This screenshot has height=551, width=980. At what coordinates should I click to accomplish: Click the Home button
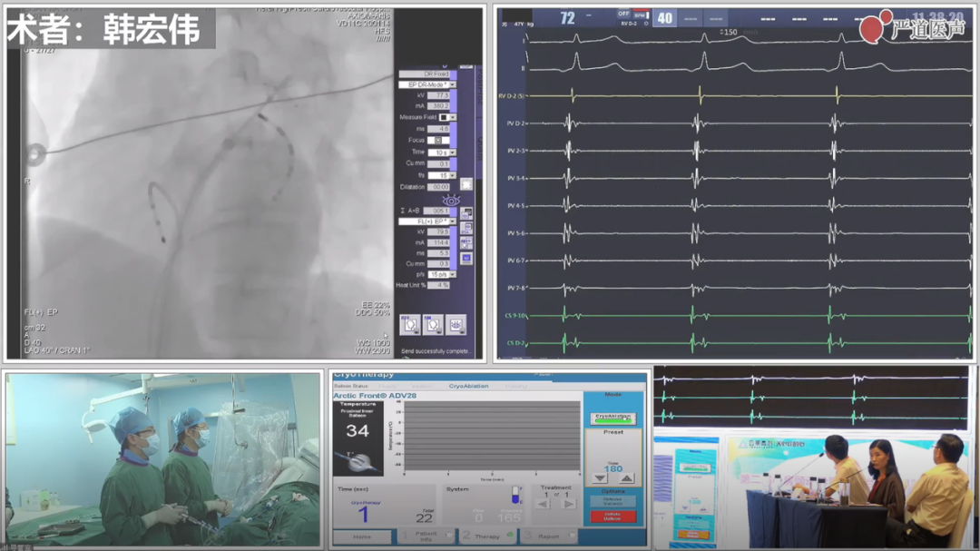coord(363,536)
